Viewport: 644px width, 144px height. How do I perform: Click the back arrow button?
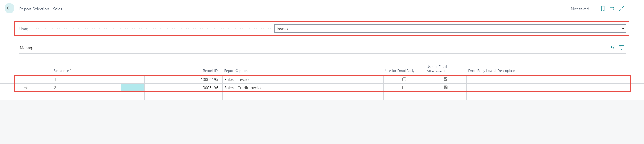point(10,9)
